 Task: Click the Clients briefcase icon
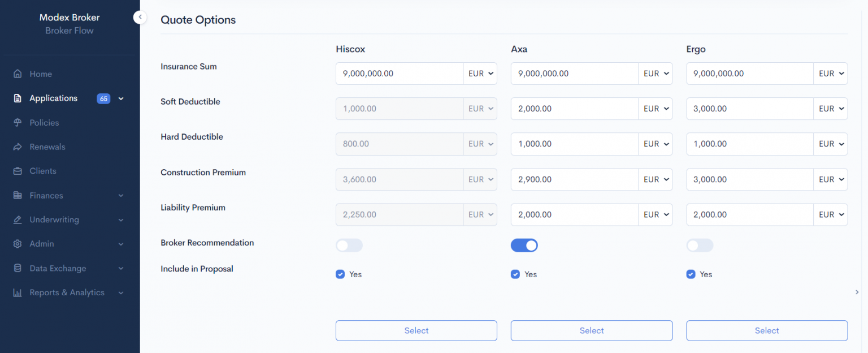click(x=18, y=171)
